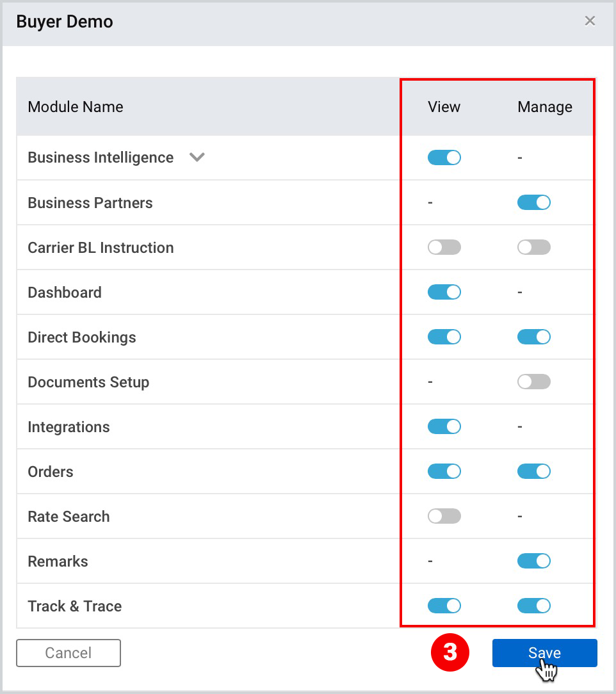Click the Cancel button
The width and height of the screenshot is (616, 694).
[68, 653]
